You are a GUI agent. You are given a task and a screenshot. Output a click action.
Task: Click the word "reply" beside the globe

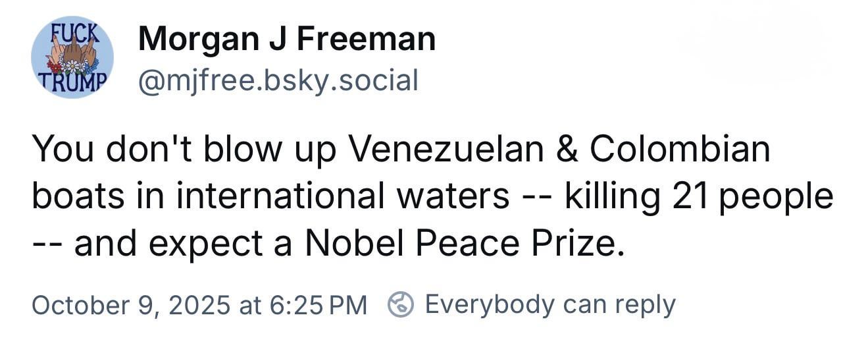(650, 305)
